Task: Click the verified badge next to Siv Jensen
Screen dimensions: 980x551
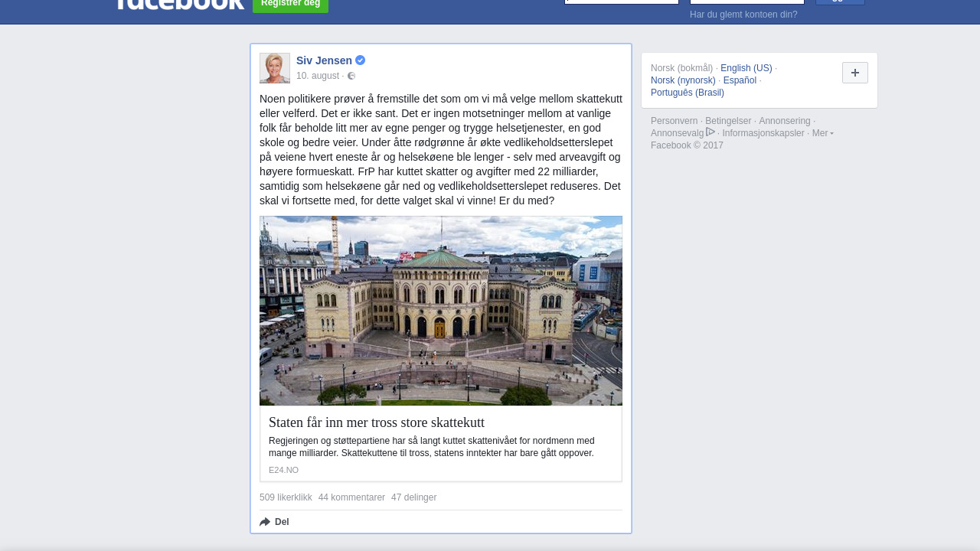Action: point(360,60)
